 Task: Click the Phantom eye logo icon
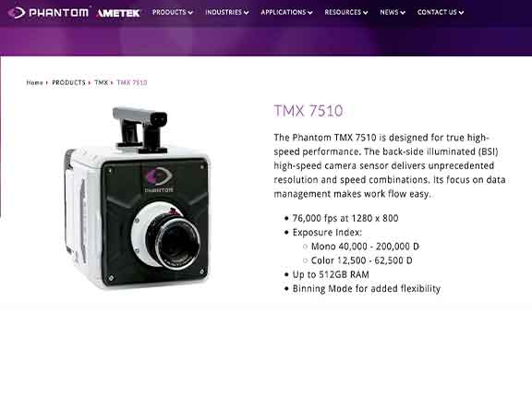pyautogui.click(x=17, y=13)
